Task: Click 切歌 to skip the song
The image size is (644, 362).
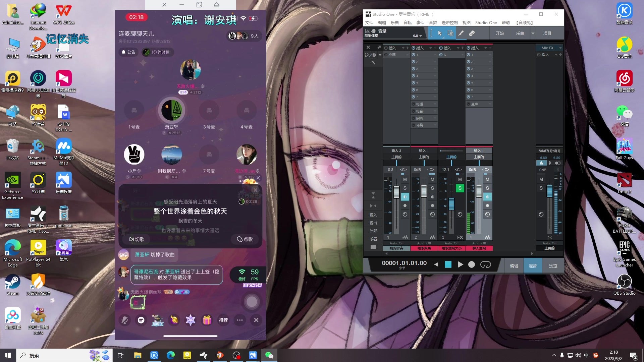Action: [137, 239]
